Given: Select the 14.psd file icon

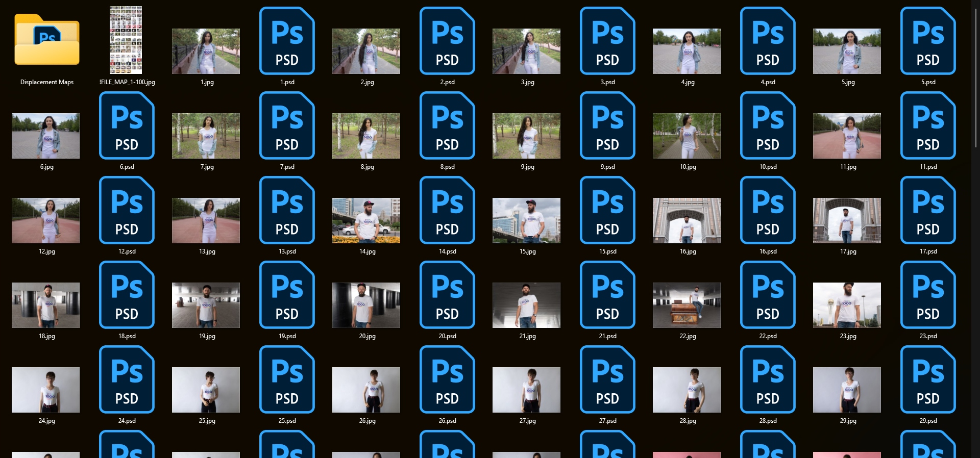Looking at the screenshot, I should pos(447,210).
